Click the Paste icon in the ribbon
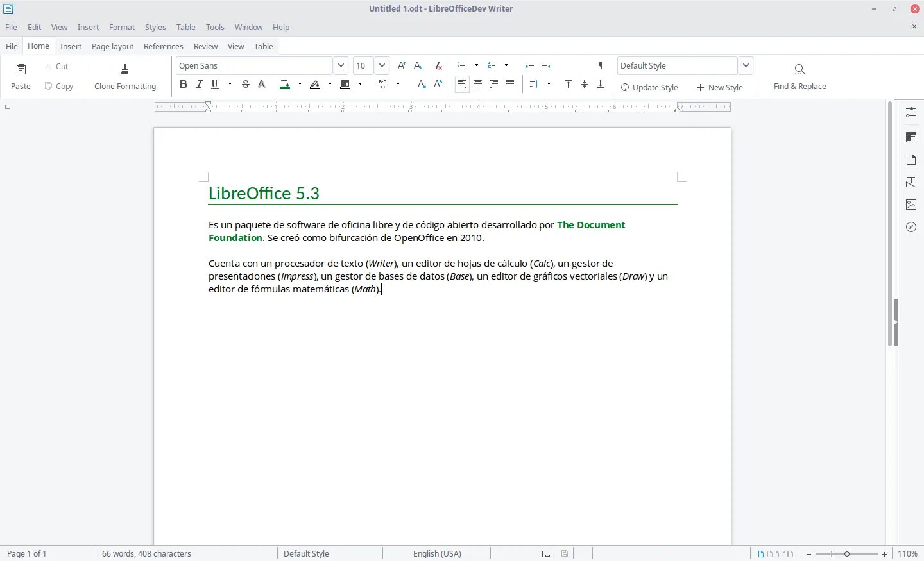 click(21, 69)
